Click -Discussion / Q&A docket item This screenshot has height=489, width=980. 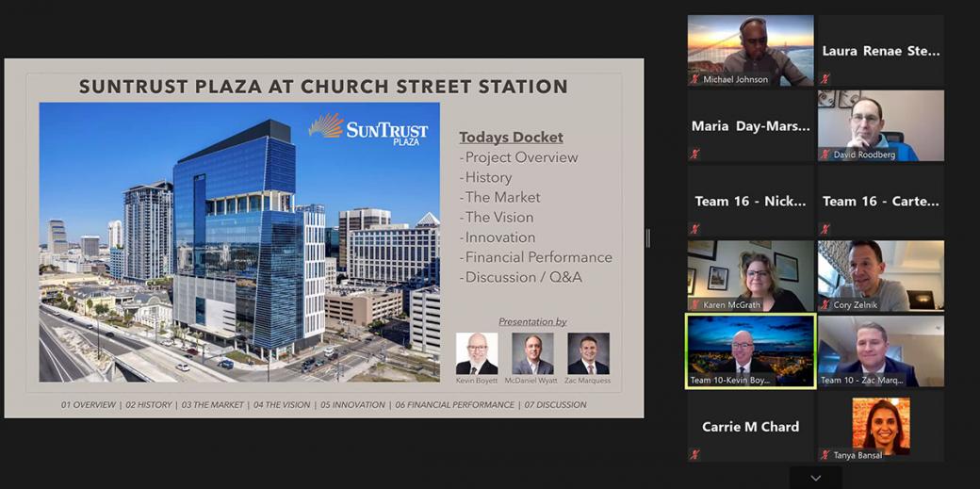coord(520,277)
